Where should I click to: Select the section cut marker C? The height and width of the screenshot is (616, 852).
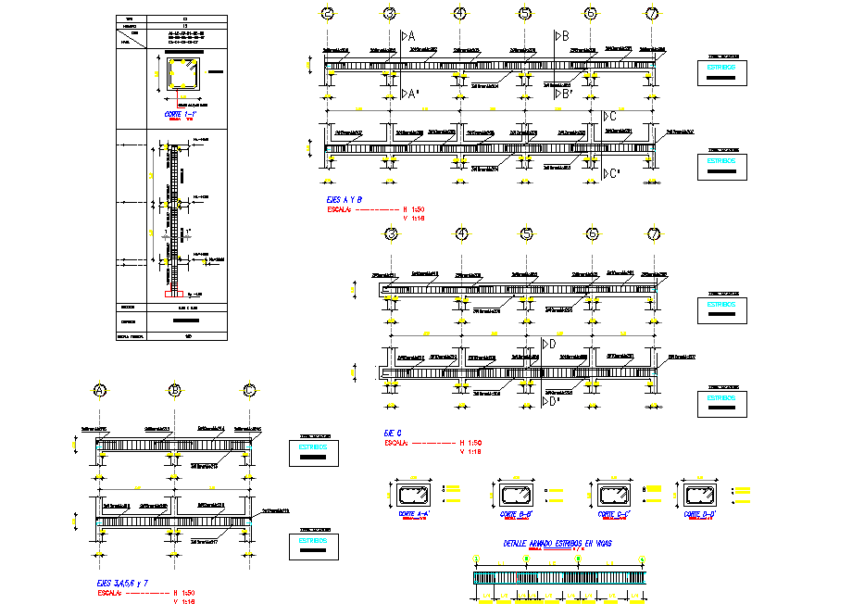611,117
